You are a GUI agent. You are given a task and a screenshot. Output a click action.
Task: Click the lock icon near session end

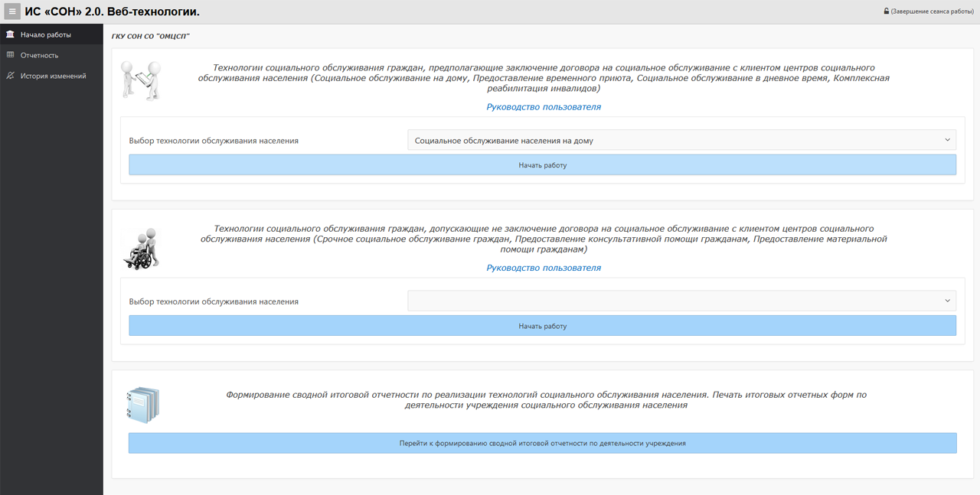(x=887, y=11)
